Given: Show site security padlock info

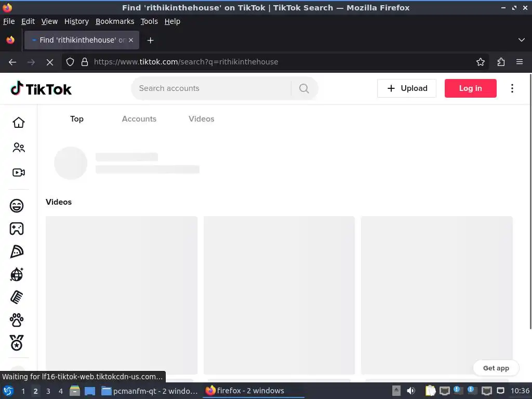Looking at the screenshot, I should (x=85, y=62).
